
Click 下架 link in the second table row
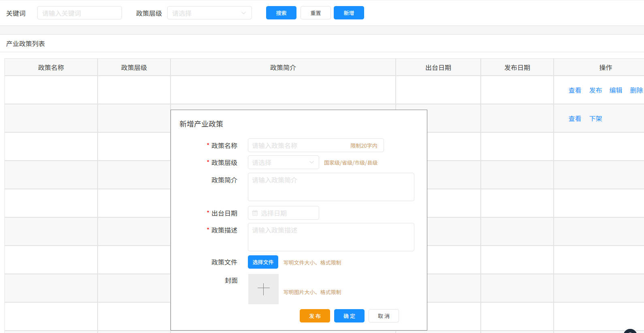(595, 119)
